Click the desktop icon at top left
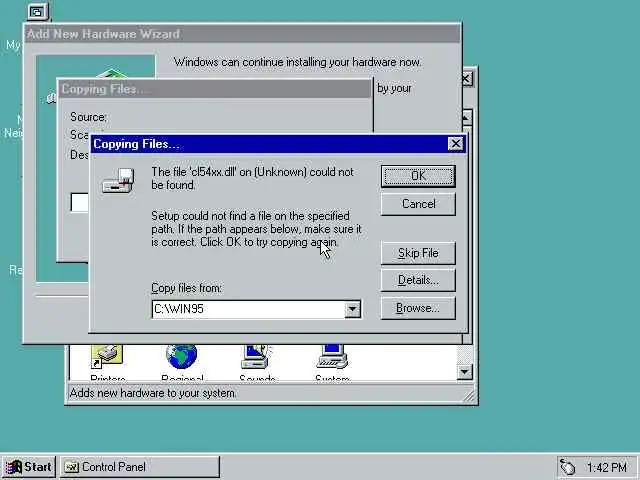Image resolution: width=640 pixels, height=480 pixels. [x=38, y=12]
